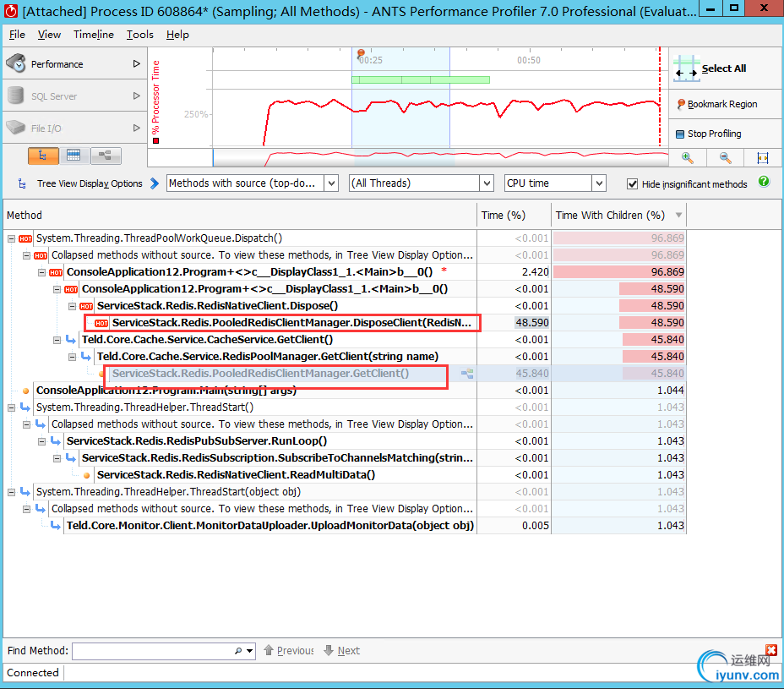Sort by Time (%) column header
The image size is (784, 689).
(514, 216)
